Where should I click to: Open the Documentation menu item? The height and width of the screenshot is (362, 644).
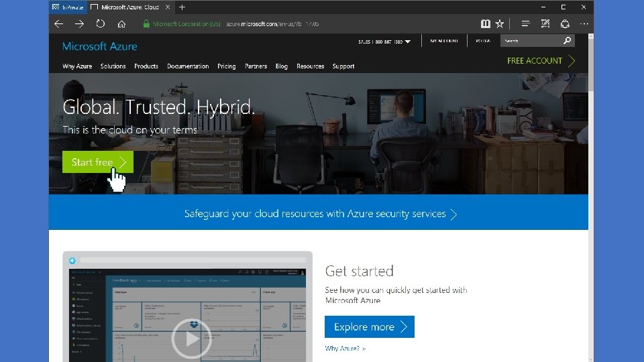(188, 66)
